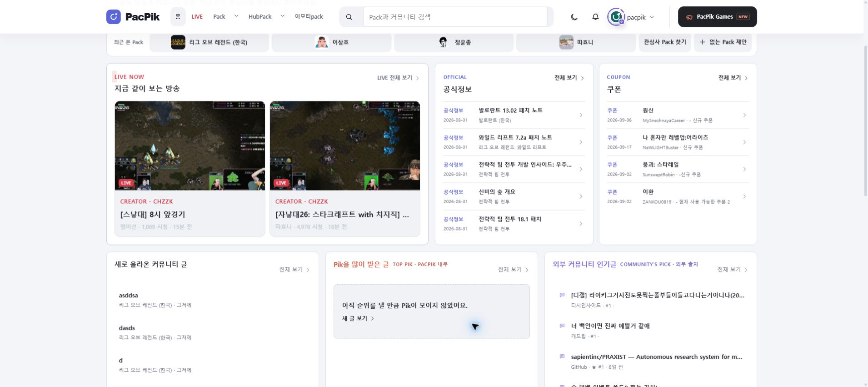The image size is (868, 387).
Task: Open 발로란트 13.02 패치 노트 entry
Action: (x=514, y=115)
